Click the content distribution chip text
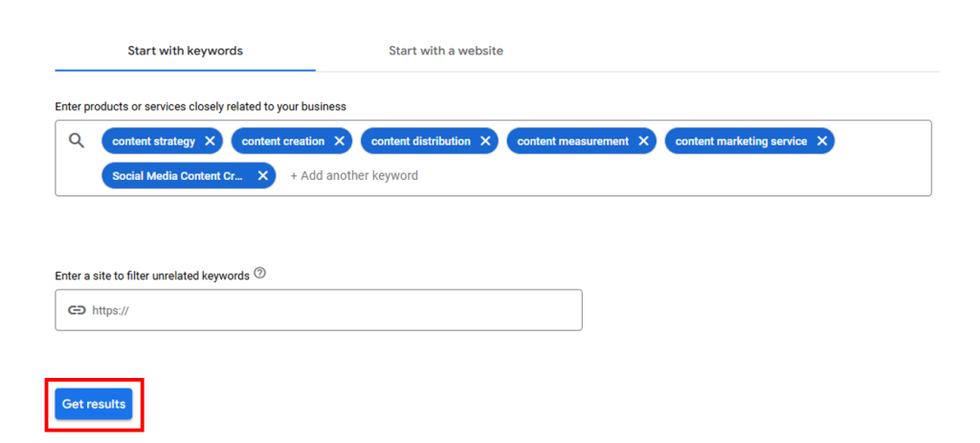Image resolution: width=980 pixels, height=443 pixels. click(x=420, y=142)
